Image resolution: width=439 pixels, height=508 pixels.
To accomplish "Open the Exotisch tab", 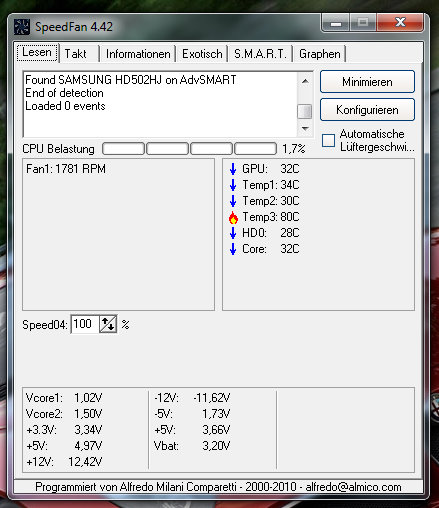I will [202, 54].
